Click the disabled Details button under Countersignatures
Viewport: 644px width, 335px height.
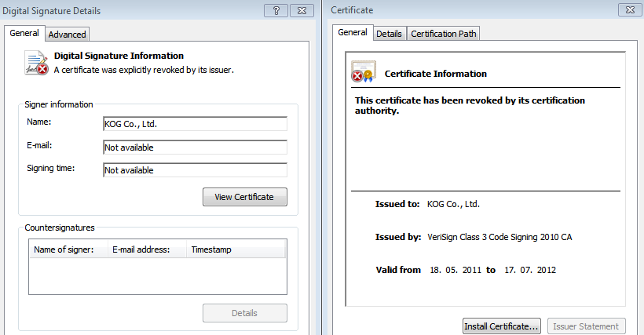click(x=245, y=313)
